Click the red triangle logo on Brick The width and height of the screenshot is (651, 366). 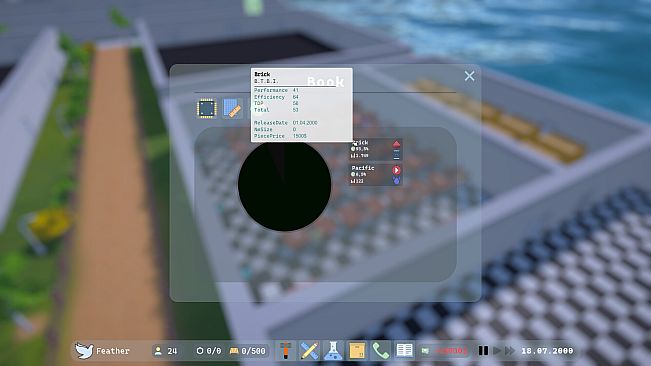[x=396, y=144]
